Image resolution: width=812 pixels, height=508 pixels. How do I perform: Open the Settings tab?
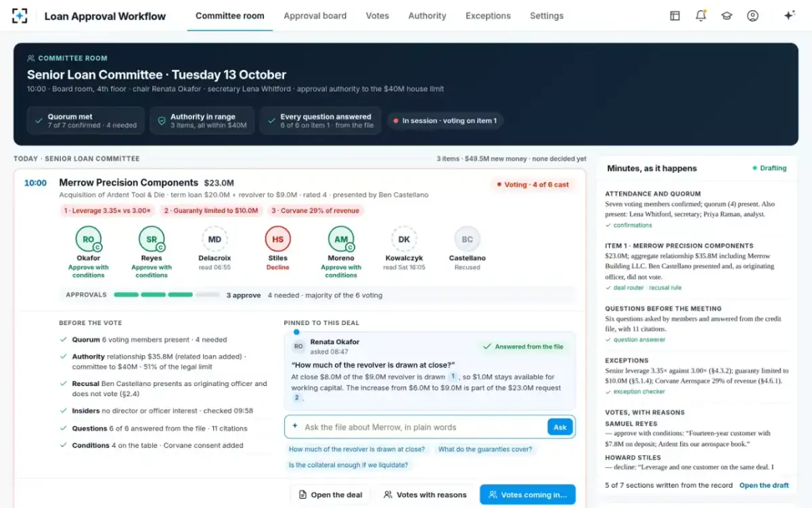(x=547, y=16)
